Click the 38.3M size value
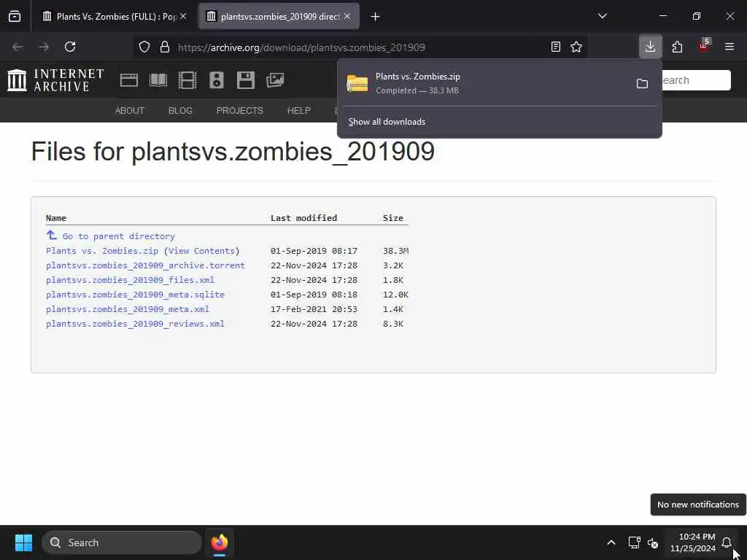 coord(396,251)
